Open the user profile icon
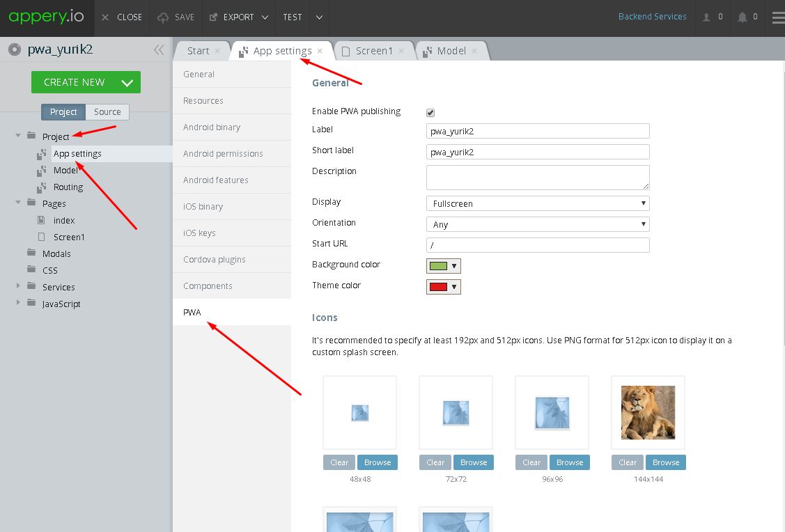This screenshot has height=532, width=785. (706, 17)
